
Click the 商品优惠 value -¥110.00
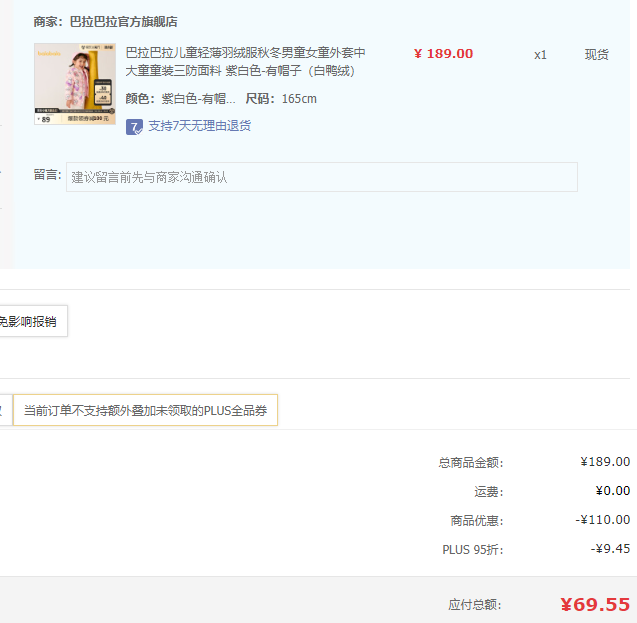click(602, 520)
